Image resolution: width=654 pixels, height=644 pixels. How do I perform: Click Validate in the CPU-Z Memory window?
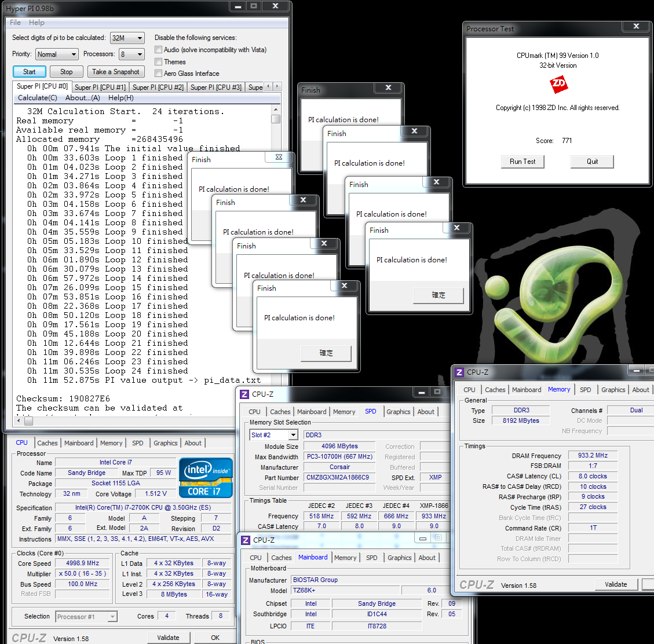616,584
